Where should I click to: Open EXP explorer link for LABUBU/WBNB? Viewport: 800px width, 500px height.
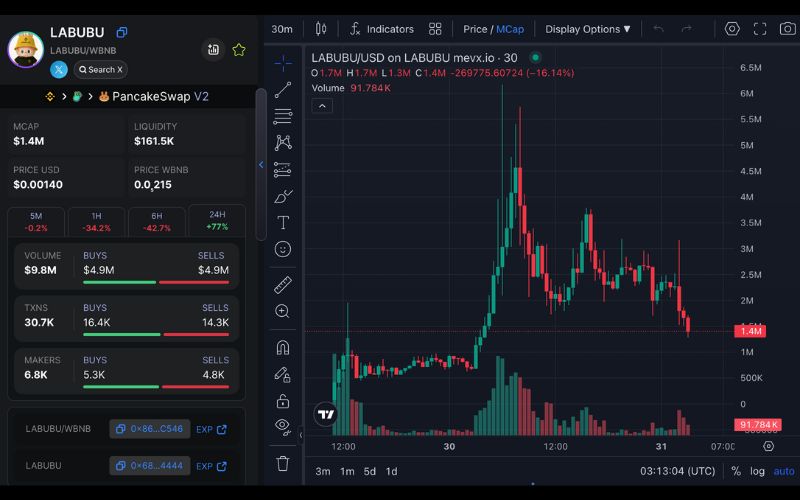[211, 430]
